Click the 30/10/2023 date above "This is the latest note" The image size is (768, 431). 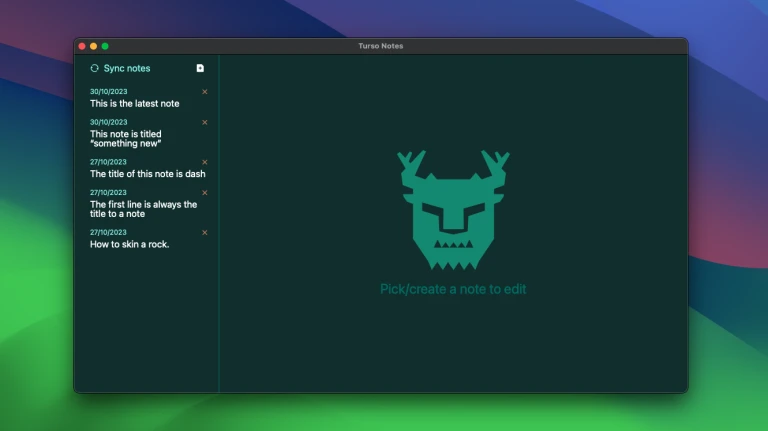109,92
